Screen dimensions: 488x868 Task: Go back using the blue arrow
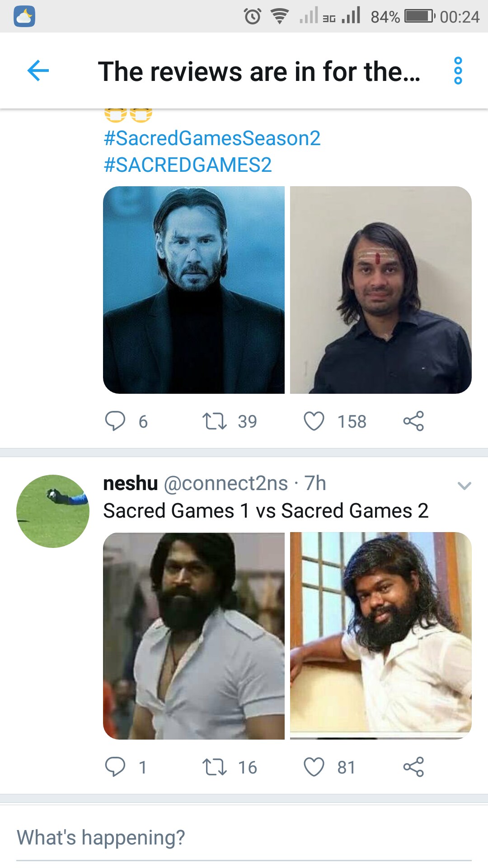coord(38,71)
